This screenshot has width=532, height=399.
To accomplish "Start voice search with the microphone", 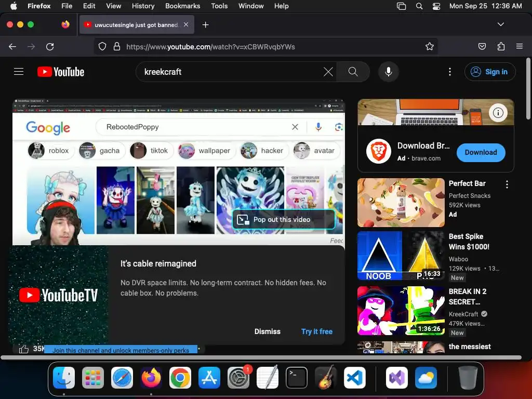I will (x=389, y=72).
